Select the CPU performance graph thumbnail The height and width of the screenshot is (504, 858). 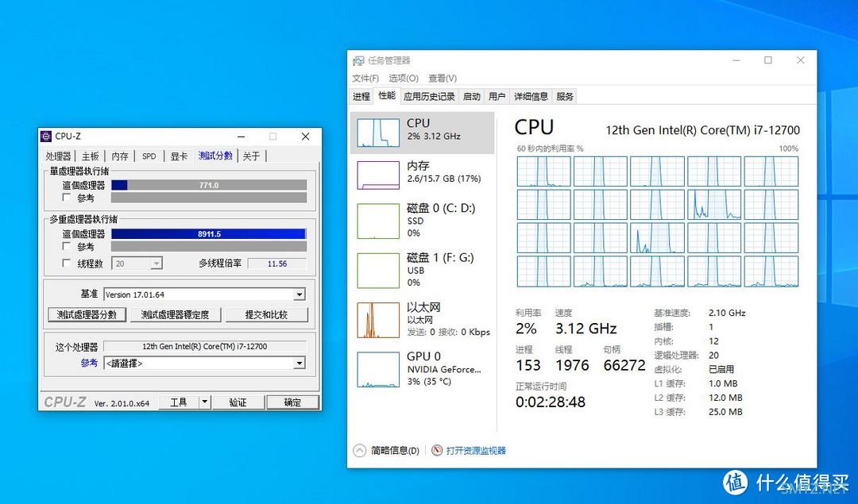378,133
